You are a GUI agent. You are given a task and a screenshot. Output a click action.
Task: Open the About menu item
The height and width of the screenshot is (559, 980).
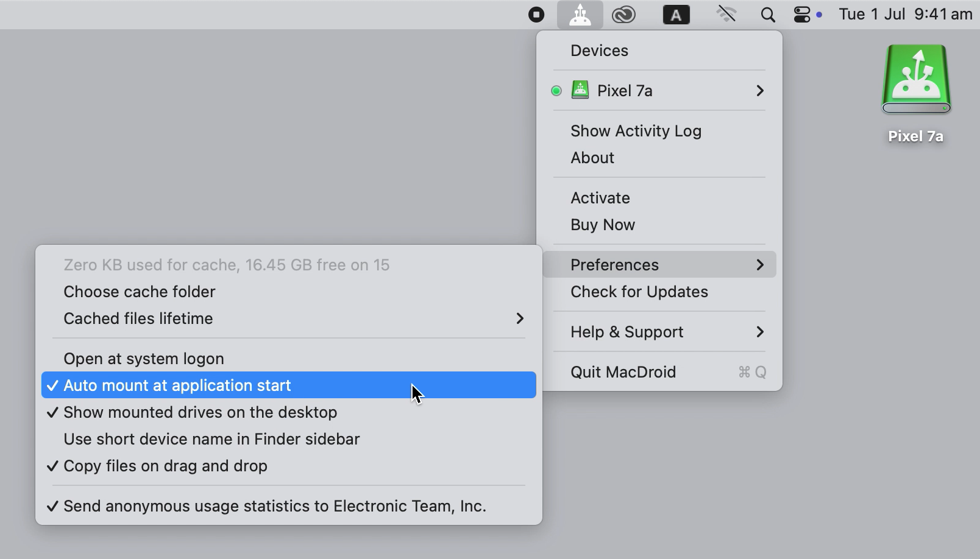659,158
